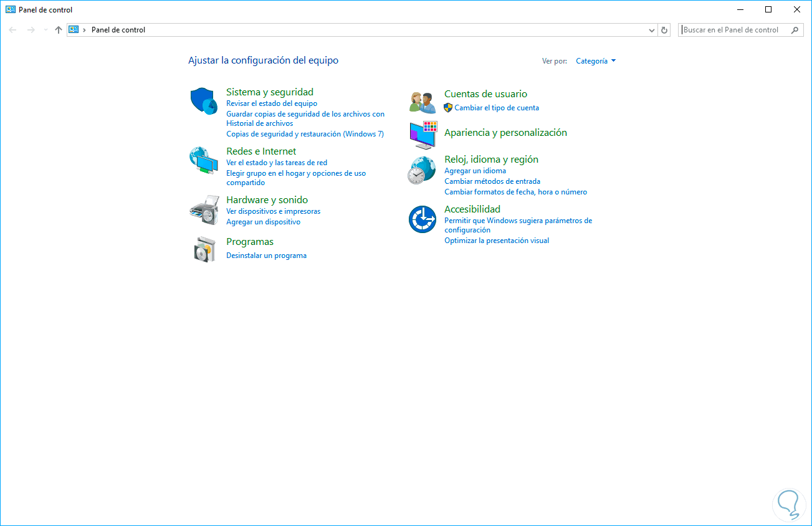Image resolution: width=812 pixels, height=526 pixels.
Task: Click Ver dispositivos e impresoras
Action: pyautogui.click(x=274, y=211)
